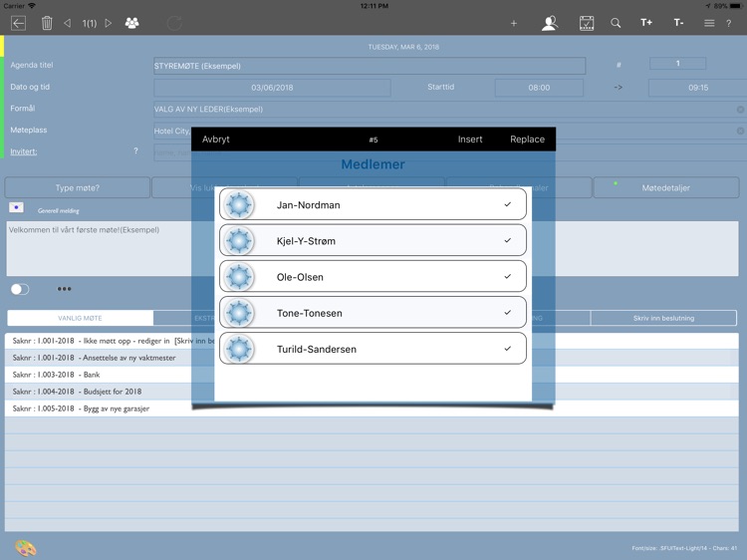Cancel with the Avbryt button

pyautogui.click(x=215, y=140)
